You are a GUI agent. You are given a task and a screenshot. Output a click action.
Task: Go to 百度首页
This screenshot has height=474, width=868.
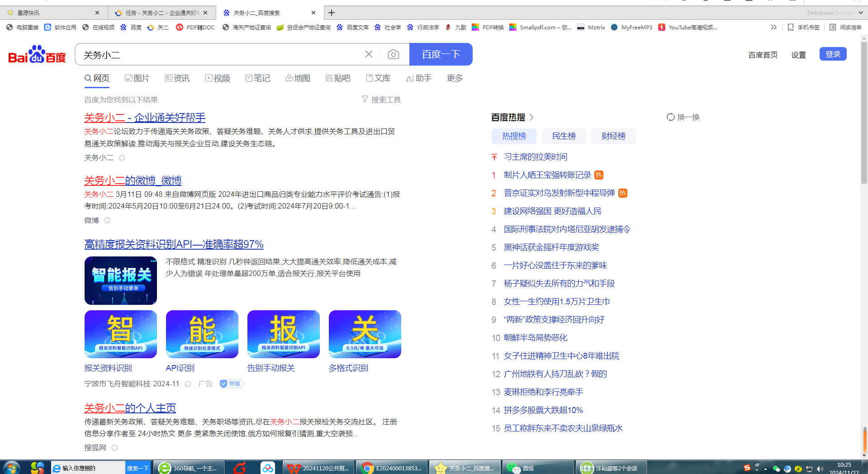(x=763, y=55)
